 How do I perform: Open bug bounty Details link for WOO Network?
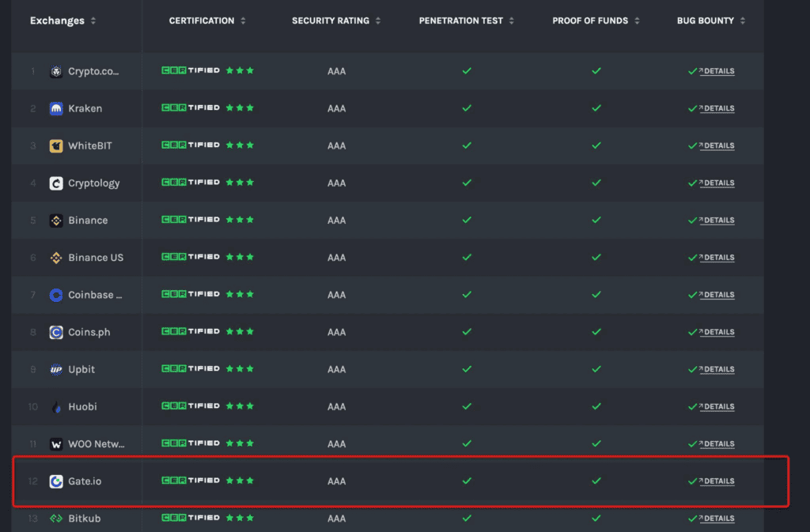[x=717, y=443]
